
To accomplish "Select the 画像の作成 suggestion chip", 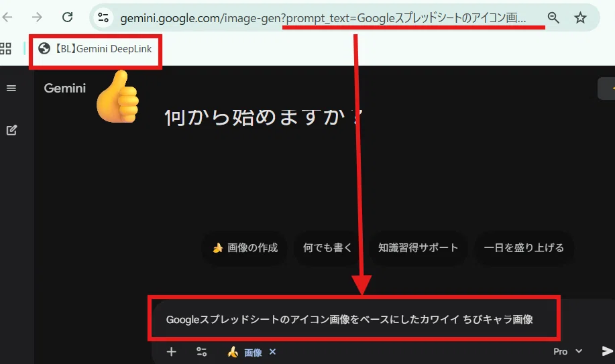I will 245,248.
